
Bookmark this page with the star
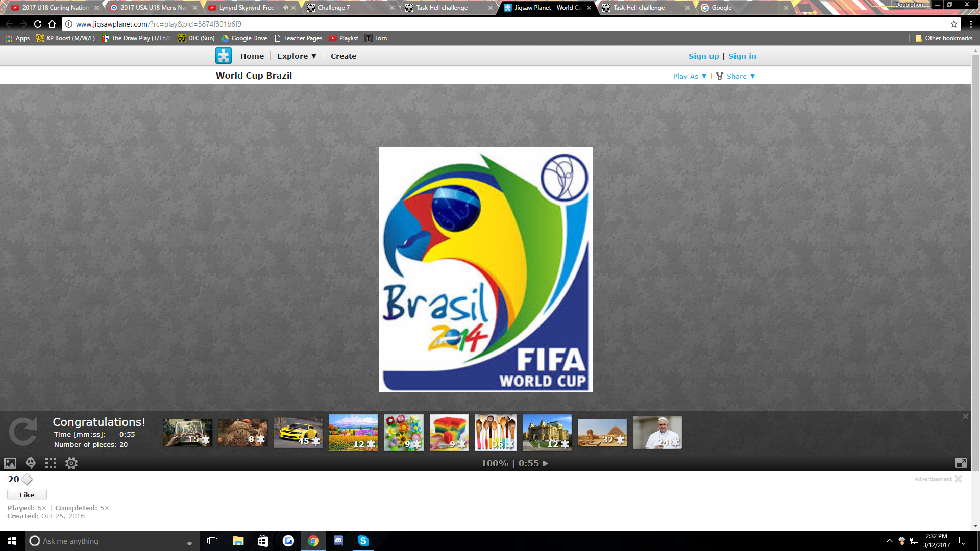click(x=953, y=24)
